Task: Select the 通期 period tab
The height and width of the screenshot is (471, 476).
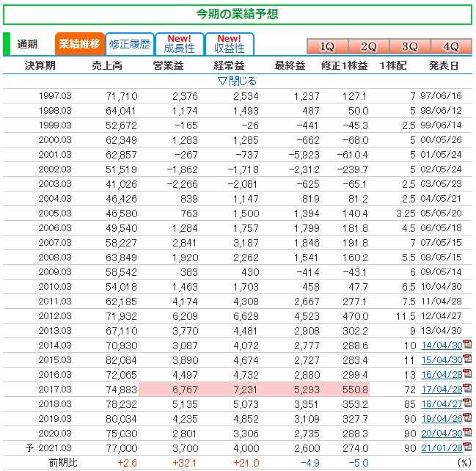Action: 27,44
